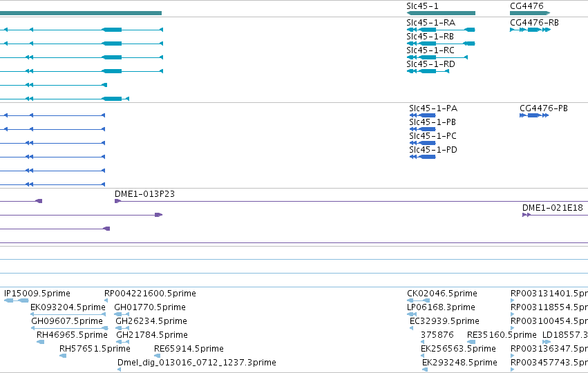Click the RE65914.5prime EST label
588x373 pixels.
(189, 349)
